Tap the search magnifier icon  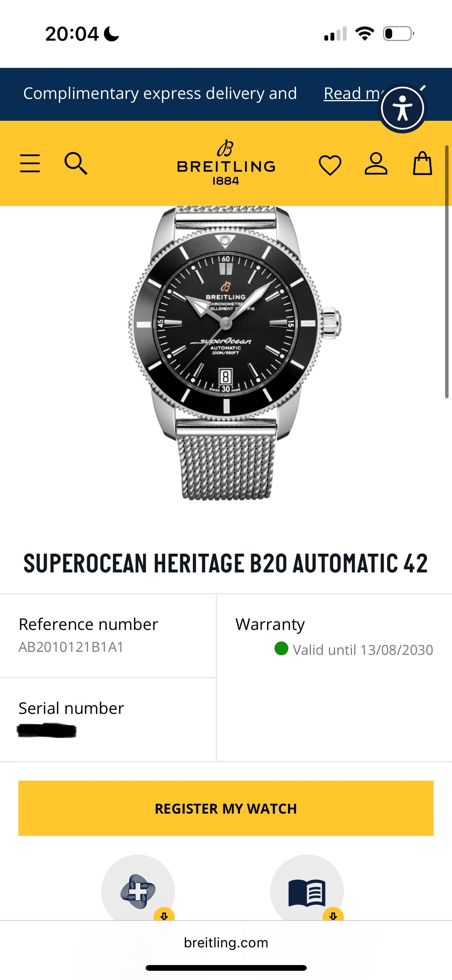click(x=76, y=164)
